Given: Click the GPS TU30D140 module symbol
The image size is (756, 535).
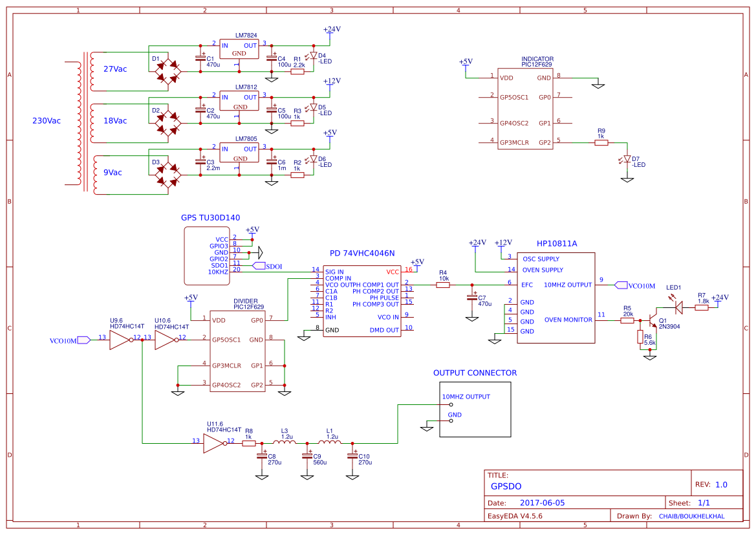Looking at the screenshot, I should coord(207,256).
